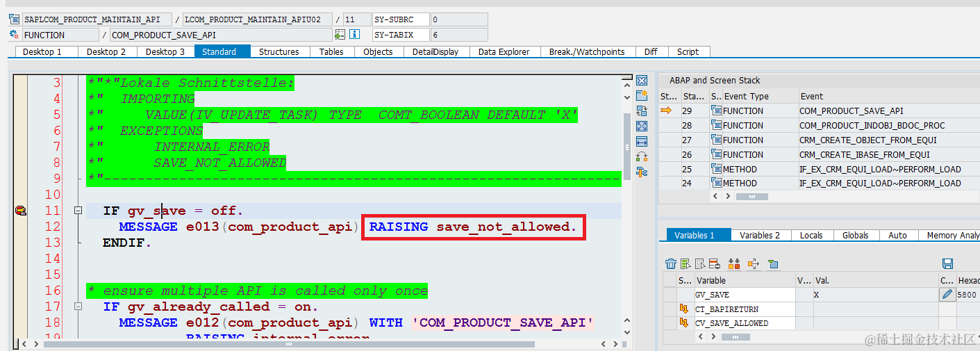Open the DetailDisplay tab

(x=435, y=51)
